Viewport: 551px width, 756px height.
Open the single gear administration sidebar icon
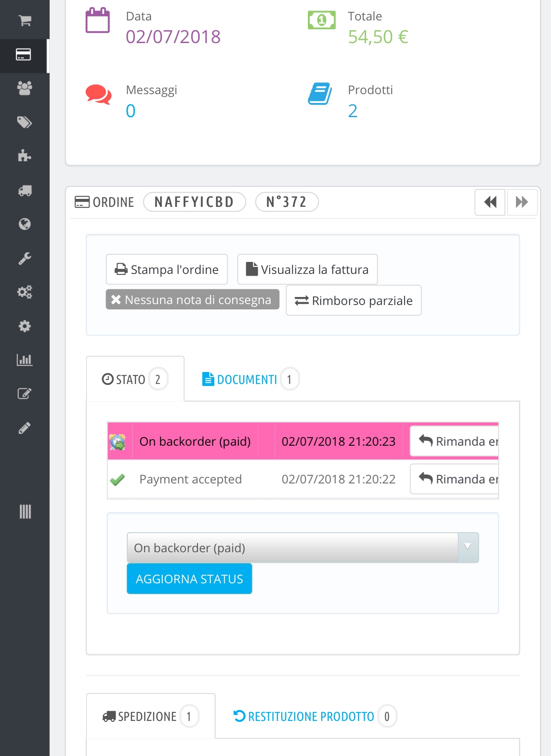(x=25, y=326)
